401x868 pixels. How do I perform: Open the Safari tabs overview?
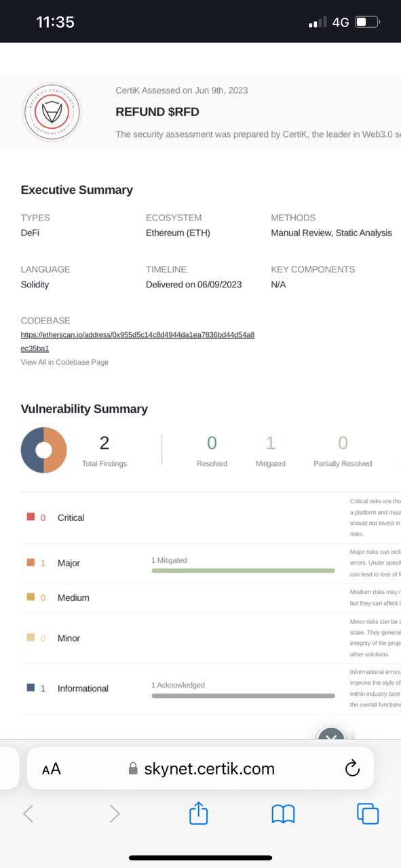click(x=368, y=814)
